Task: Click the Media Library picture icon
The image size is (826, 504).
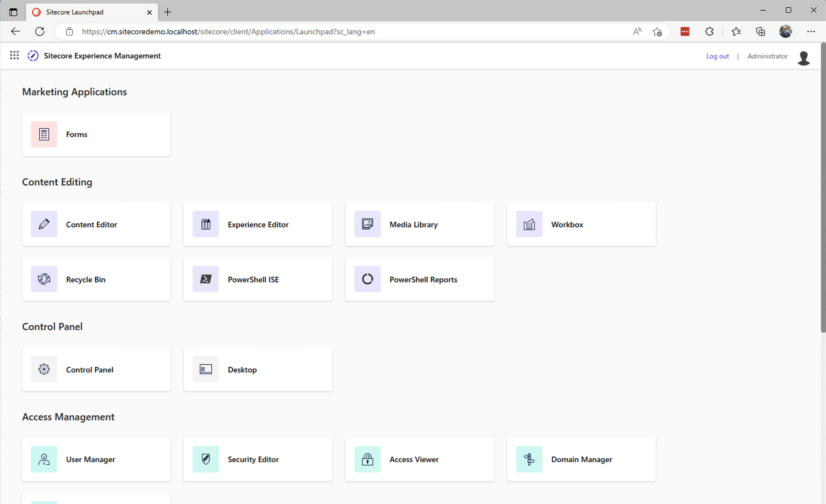Action: [x=367, y=224]
